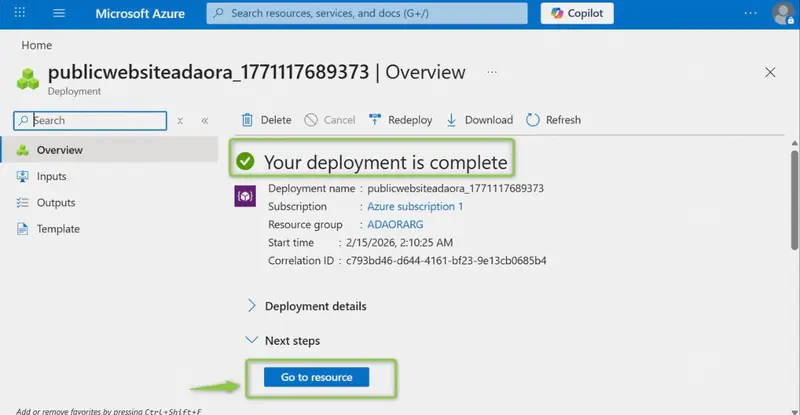The image size is (800, 415).
Task: Click the sidebar Search input field
Action: tap(90, 120)
